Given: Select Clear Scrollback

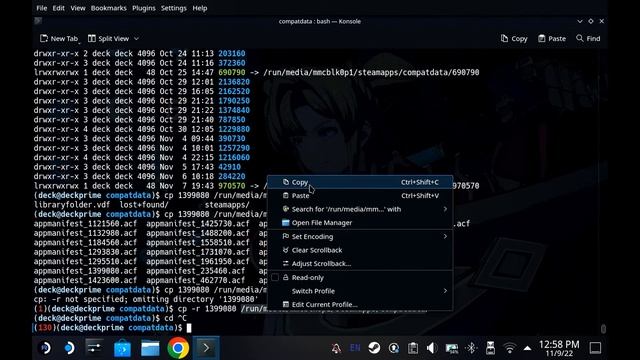Looking at the screenshot, I should tap(360, 250).
